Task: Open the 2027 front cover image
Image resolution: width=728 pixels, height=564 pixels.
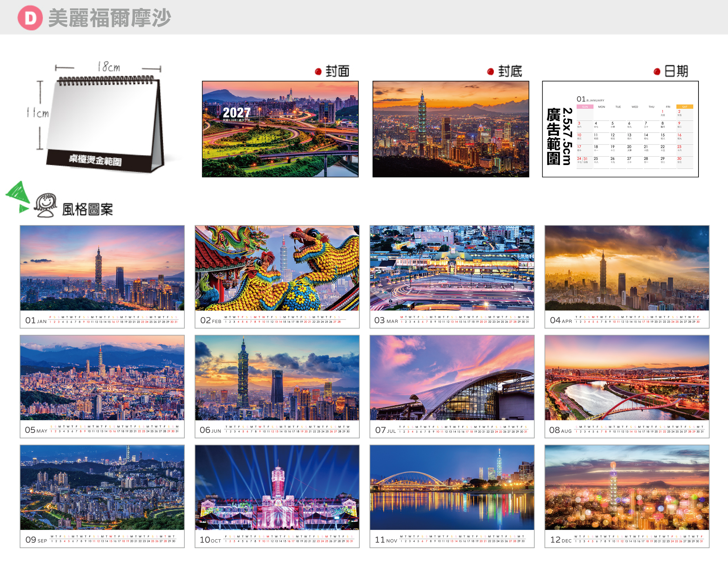Action: coord(280,129)
